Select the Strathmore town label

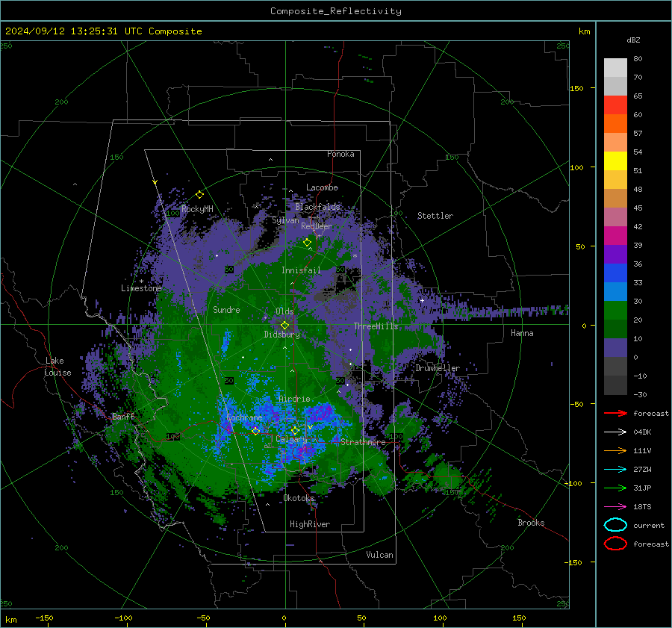363,442
